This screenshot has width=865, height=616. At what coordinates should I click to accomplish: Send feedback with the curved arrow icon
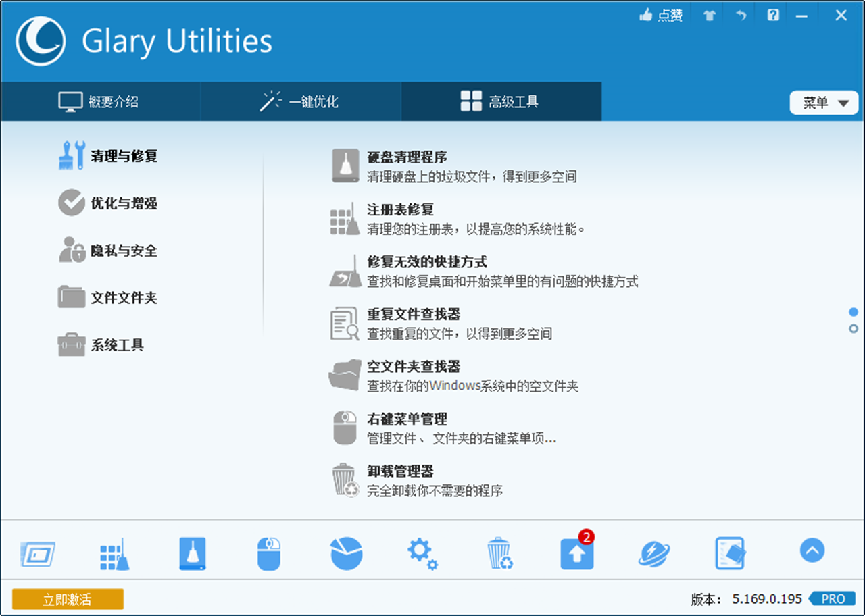739,14
